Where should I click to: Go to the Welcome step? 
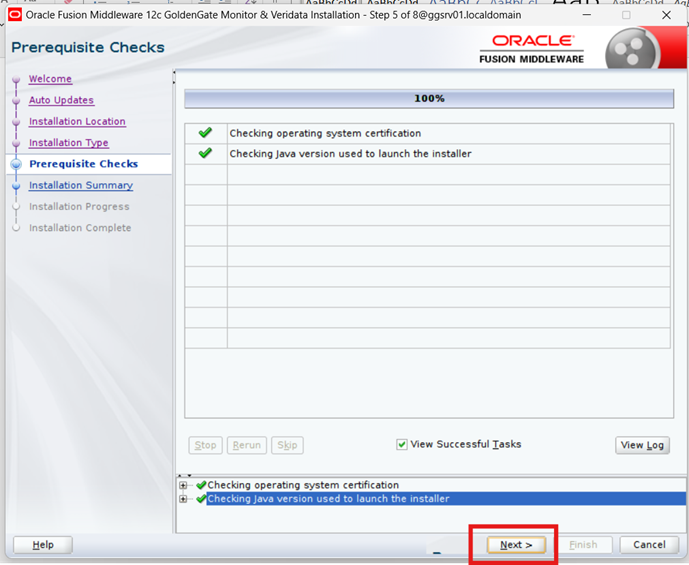pyautogui.click(x=50, y=79)
